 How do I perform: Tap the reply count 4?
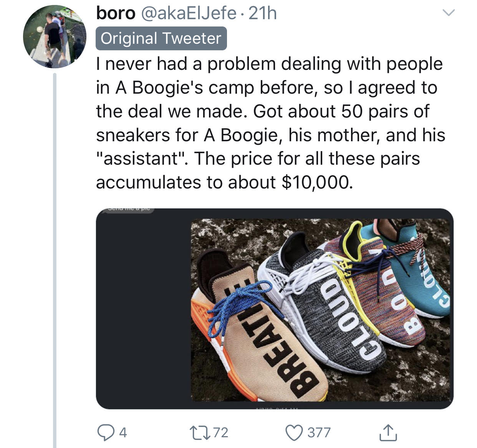point(123,433)
